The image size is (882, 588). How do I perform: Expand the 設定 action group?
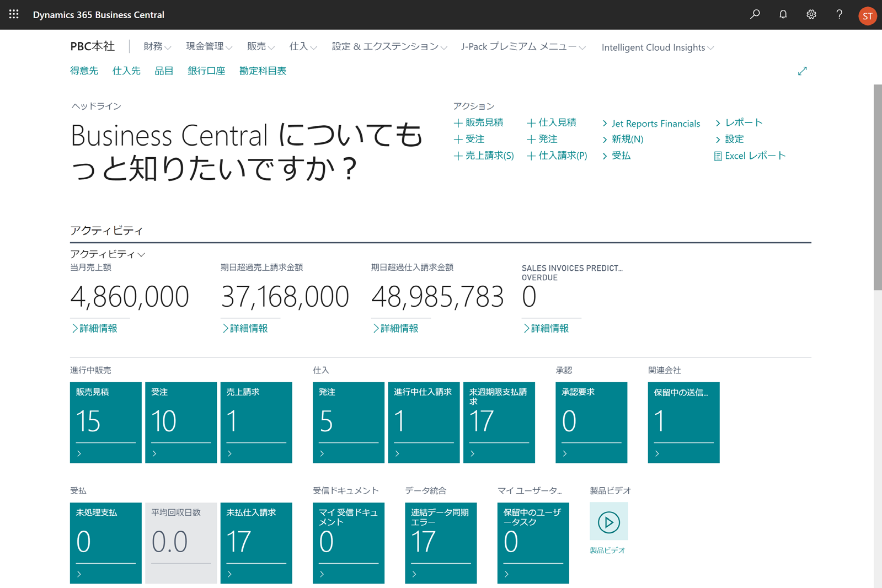pyautogui.click(x=730, y=139)
